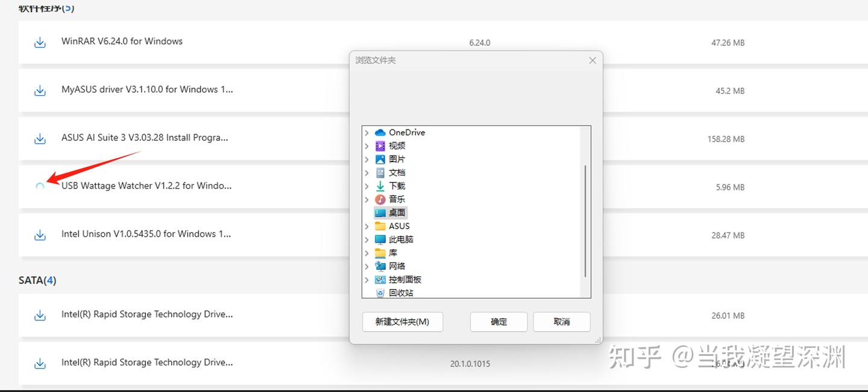Download ASUS AI Suite 3 using its icon
868x392 pixels.
[40, 139]
